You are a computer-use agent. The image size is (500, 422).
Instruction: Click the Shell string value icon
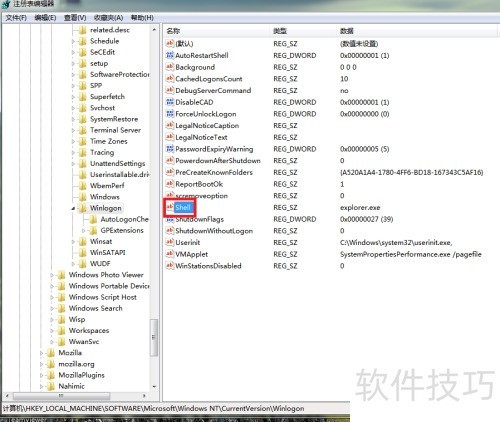170,207
